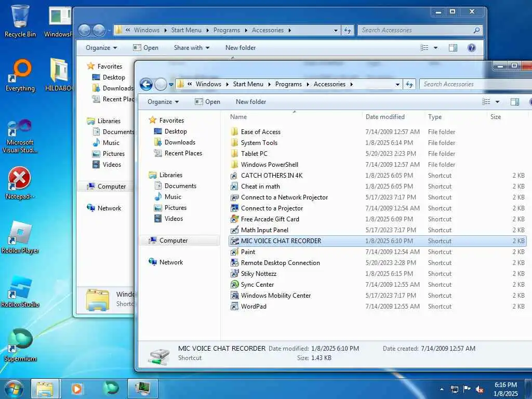Open the Action Center flag icon
532x399 pixels.
click(467, 389)
